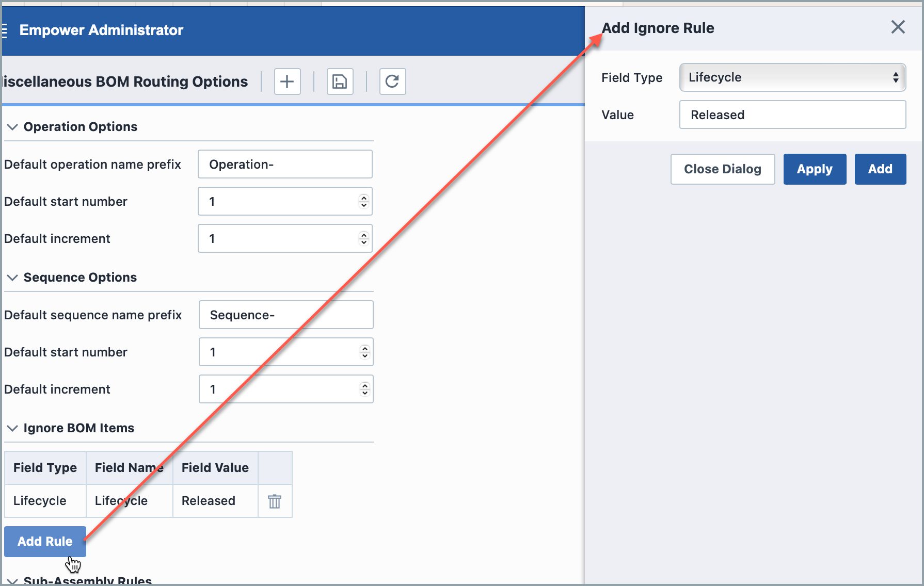This screenshot has height=586, width=924.
Task: Open the Field Type dropdown showing Lifecycle
Action: click(x=792, y=77)
